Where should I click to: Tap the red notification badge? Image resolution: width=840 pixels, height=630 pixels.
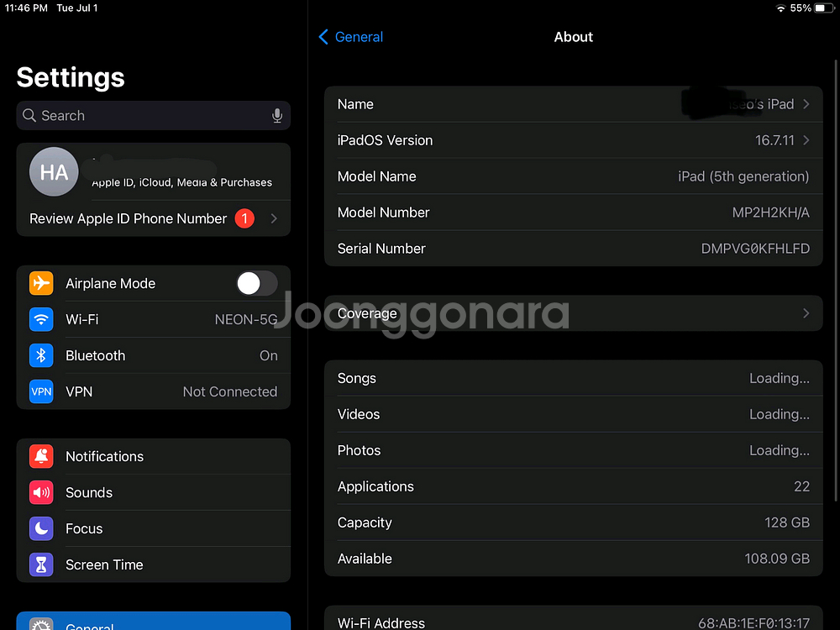point(244,218)
